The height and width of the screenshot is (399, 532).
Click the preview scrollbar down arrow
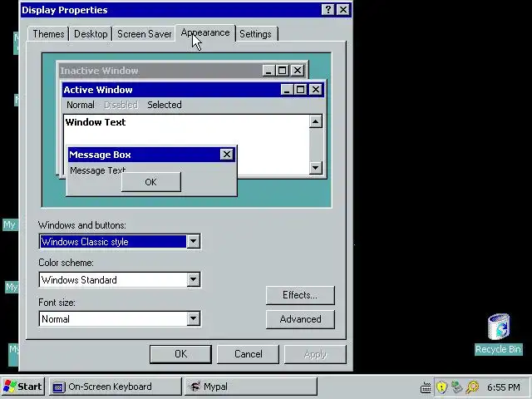pyautogui.click(x=316, y=168)
